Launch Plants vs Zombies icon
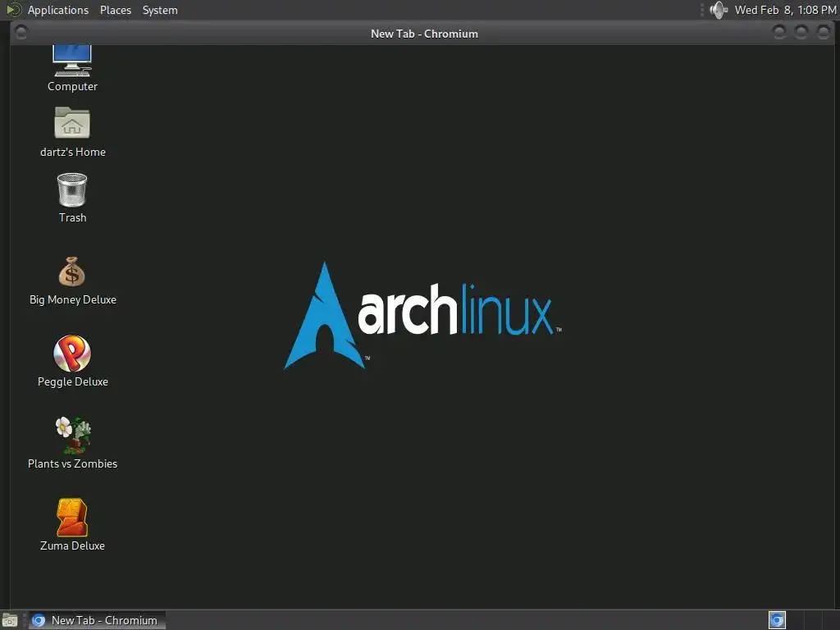Image resolution: width=840 pixels, height=630 pixels. [73, 435]
